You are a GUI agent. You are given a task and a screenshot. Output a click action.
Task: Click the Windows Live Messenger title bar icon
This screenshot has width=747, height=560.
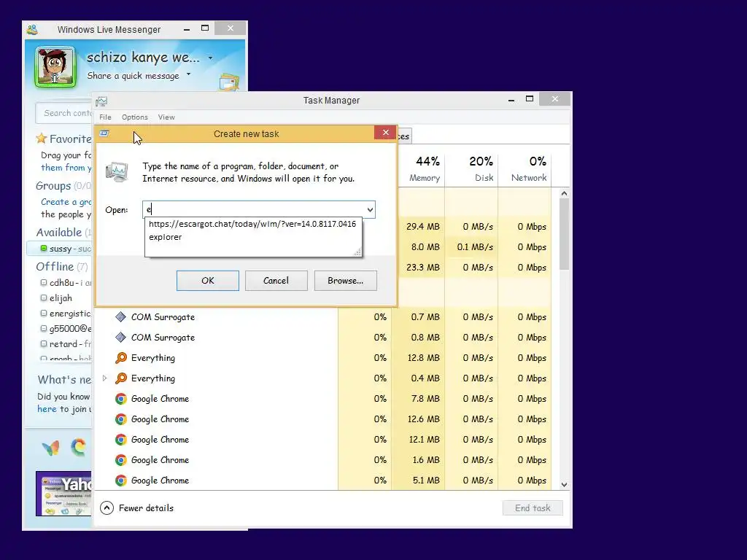[32, 29]
